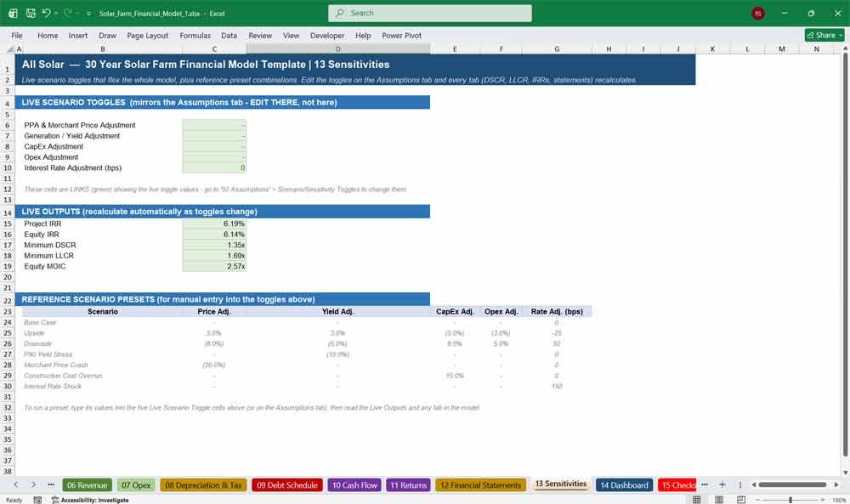Click the Search box in title bar
The image size is (850, 504).
pos(429,13)
